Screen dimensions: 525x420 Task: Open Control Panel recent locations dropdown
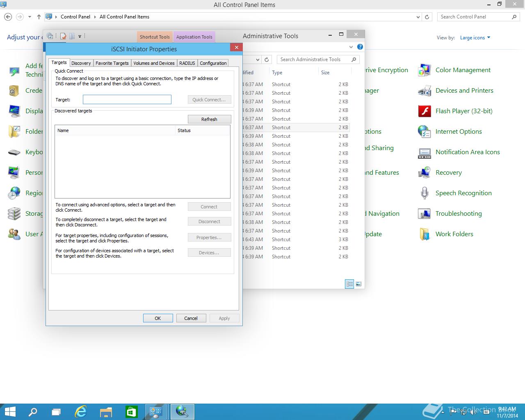click(30, 17)
